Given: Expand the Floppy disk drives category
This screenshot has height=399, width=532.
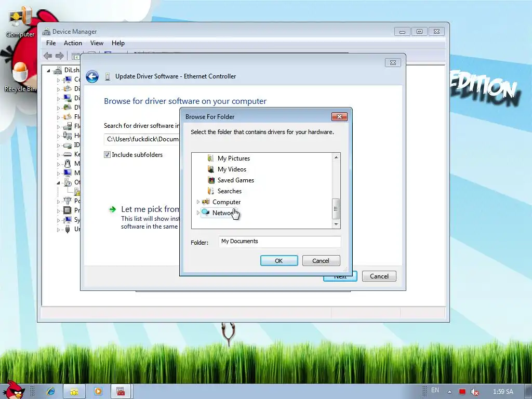Looking at the screenshot, I should click(58, 117).
